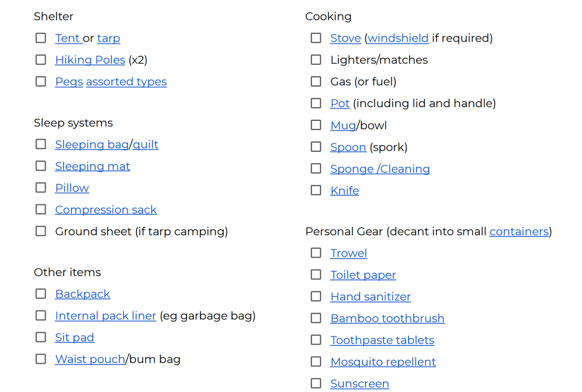Check the Mug/bowl checkbox
This screenshot has width=582, height=392.
316,124
